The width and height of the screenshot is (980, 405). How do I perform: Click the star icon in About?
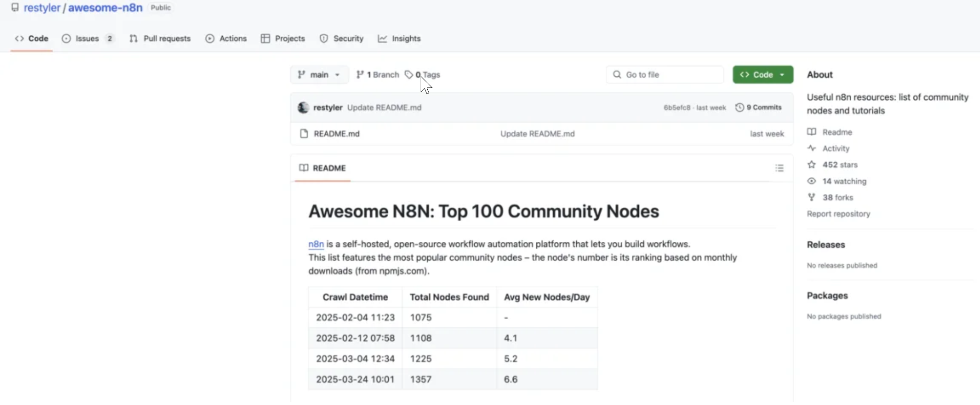coord(812,165)
